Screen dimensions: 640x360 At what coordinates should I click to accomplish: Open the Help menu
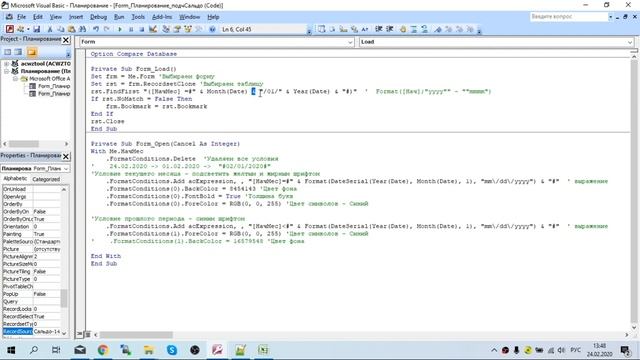[213, 17]
